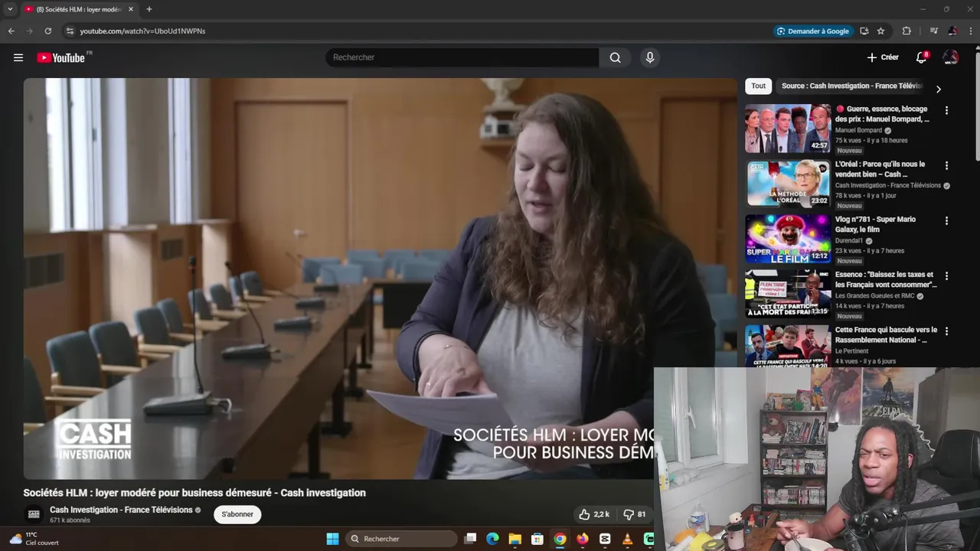The image size is (980, 551).
Task: Open the Chrome profile avatar
Action: 952,31
